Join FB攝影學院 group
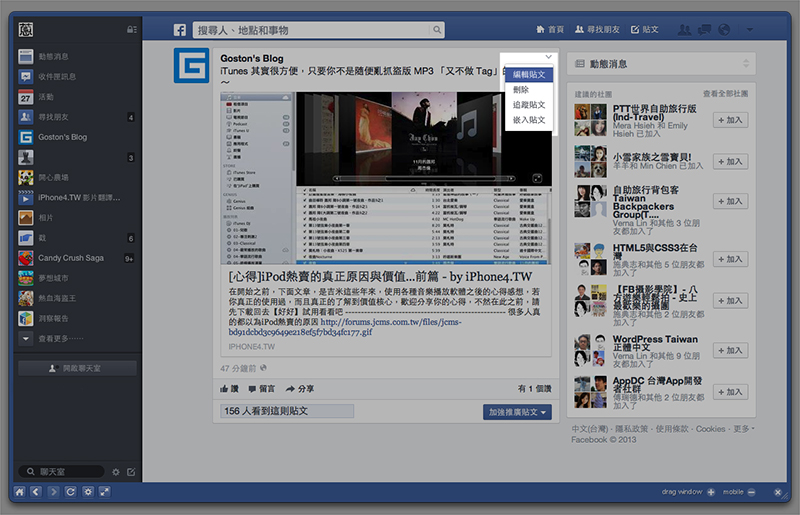This screenshot has width=800, height=515. pyautogui.click(x=730, y=301)
